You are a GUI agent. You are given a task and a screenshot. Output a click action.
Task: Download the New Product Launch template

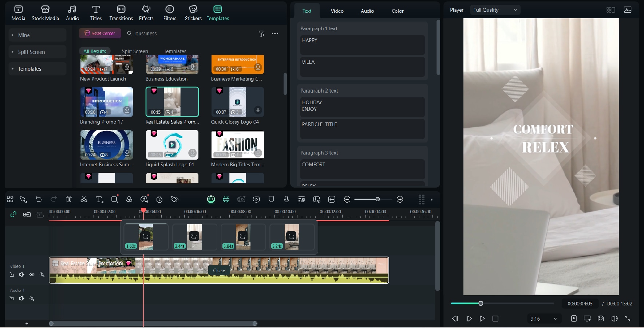coord(127,67)
